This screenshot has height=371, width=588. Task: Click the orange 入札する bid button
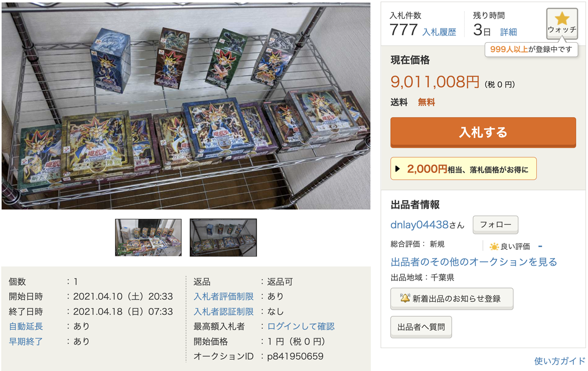tap(483, 133)
